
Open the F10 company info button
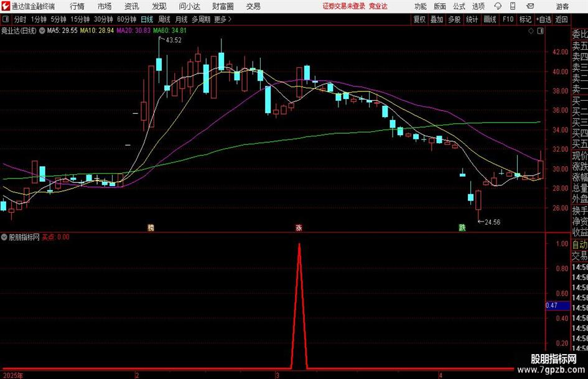point(508,19)
